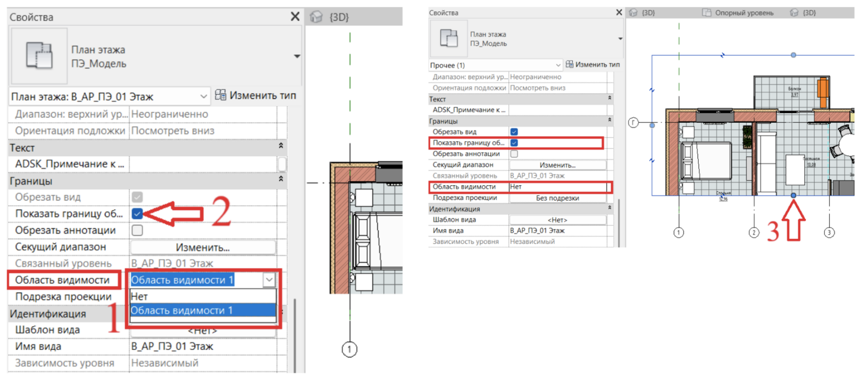Click 'Ориентация подложки' row in the enlarged panel
This screenshot has width=868, height=381.
coord(148,131)
